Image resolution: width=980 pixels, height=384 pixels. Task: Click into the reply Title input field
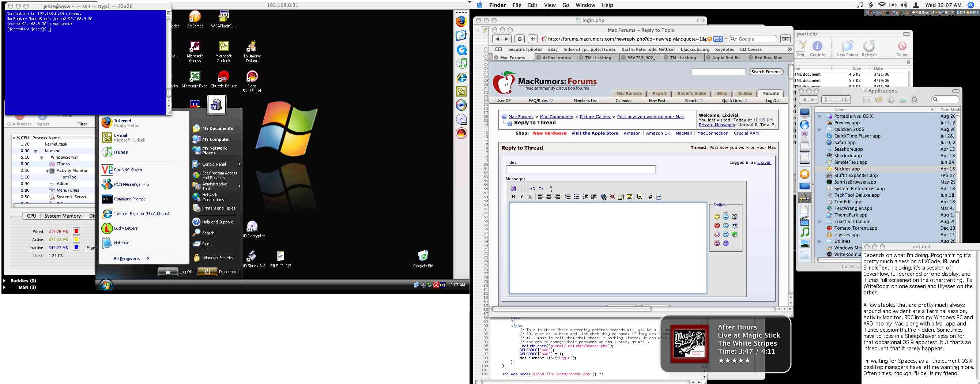(x=581, y=169)
